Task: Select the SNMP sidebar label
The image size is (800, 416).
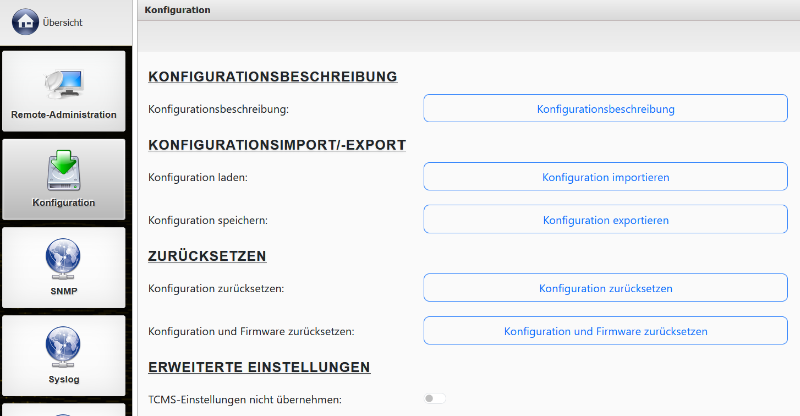Action: click(x=64, y=291)
